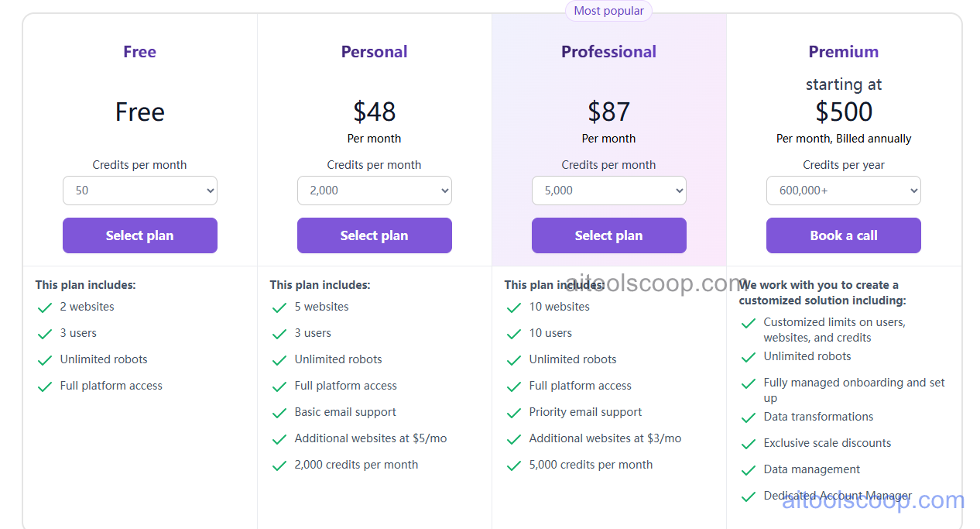Click the $87 price in Professional column

pos(608,112)
